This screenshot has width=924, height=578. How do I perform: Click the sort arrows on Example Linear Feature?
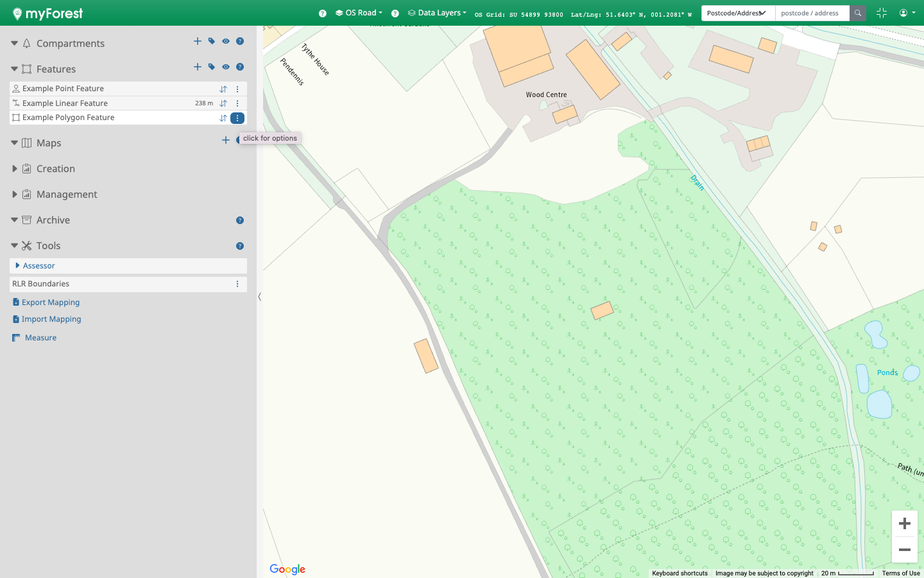tap(223, 103)
